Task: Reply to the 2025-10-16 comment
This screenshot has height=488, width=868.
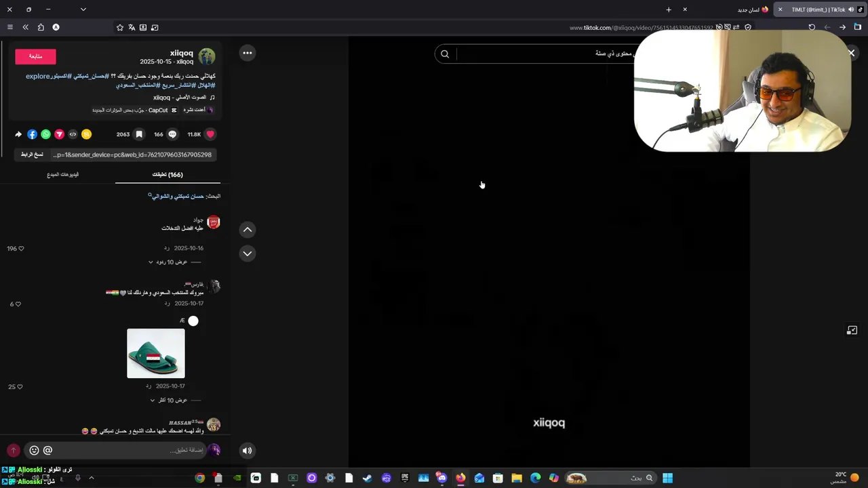Action: pyautogui.click(x=167, y=249)
